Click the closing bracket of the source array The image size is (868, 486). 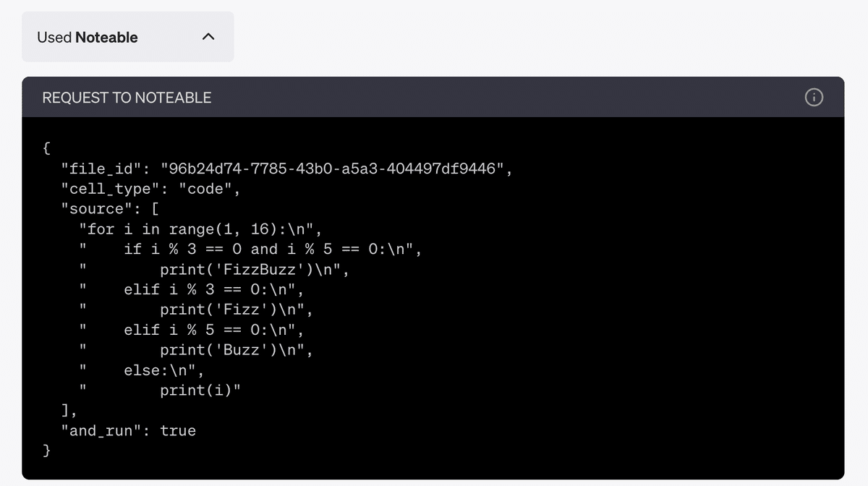pyautogui.click(x=63, y=410)
